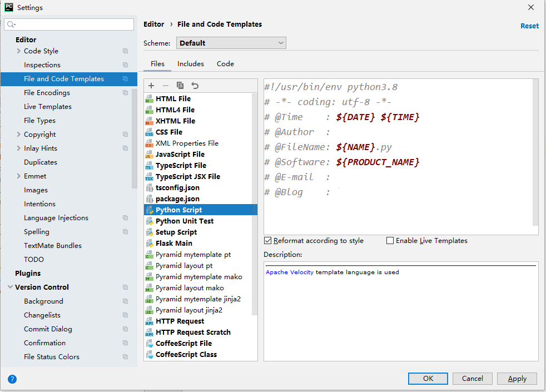546x392 pixels.
Task: Toggle Reformat according to style checkbox
Action: [268, 241]
